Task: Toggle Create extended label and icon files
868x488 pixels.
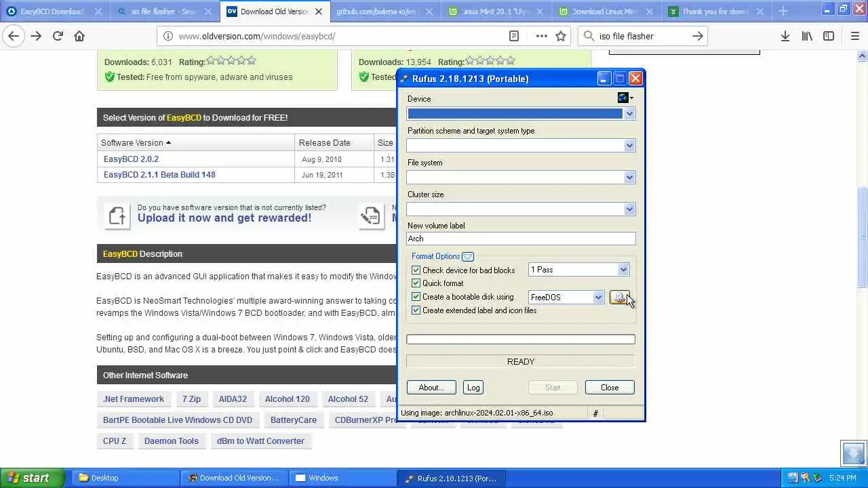Action: [416, 310]
